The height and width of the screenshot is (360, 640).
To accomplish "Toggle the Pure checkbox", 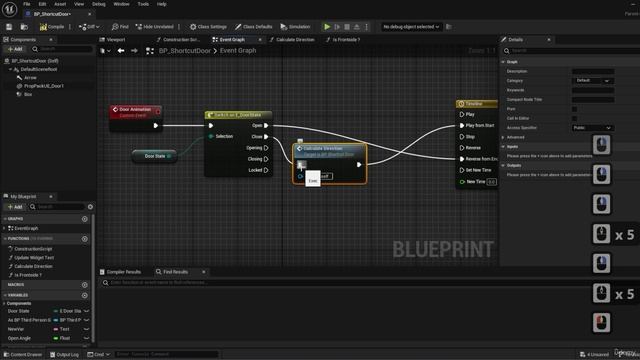I will (575, 109).
